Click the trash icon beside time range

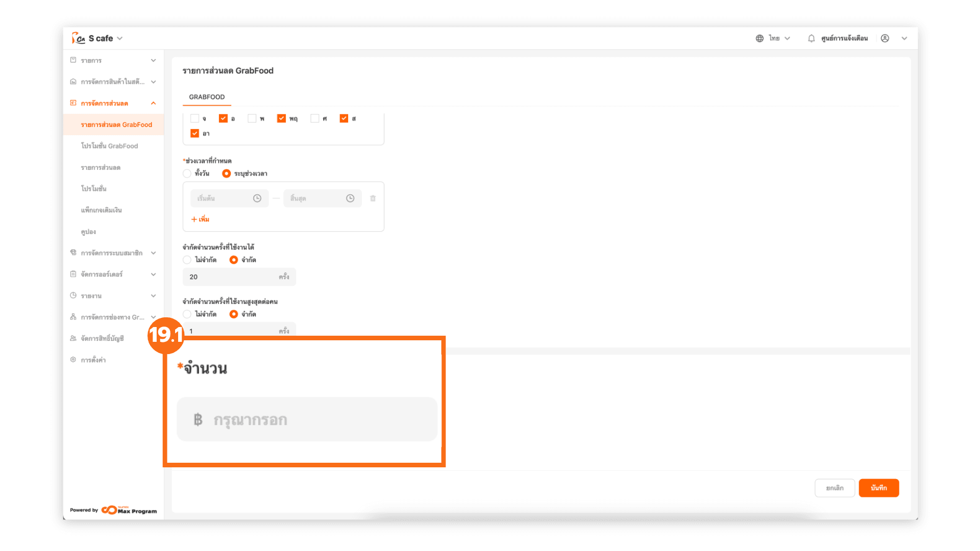click(x=373, y=198)
